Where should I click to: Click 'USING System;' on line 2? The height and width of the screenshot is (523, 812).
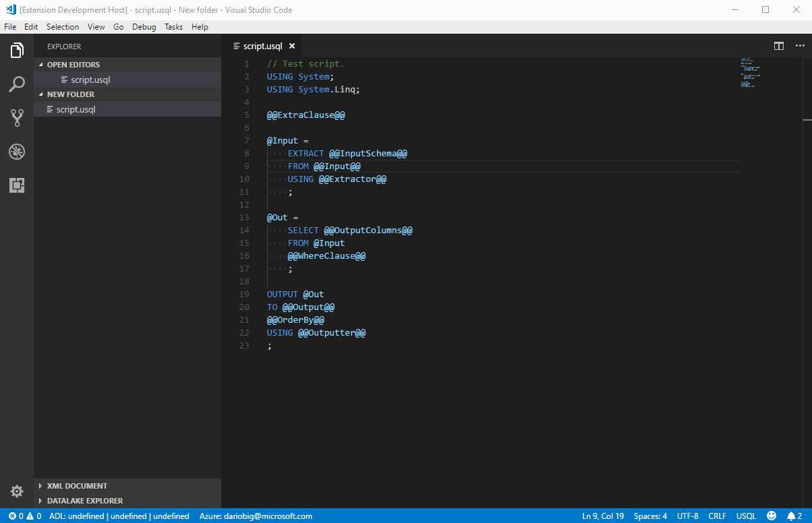(x=301, y=77)
